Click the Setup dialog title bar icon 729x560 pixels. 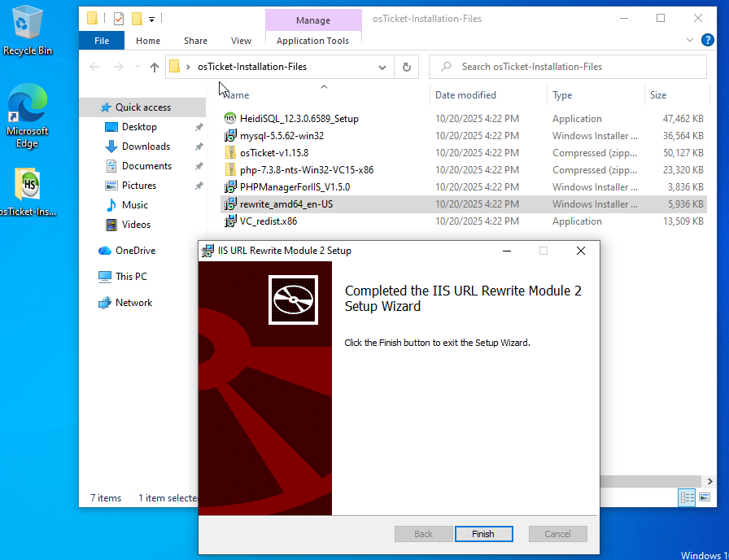tap(207, 251)
